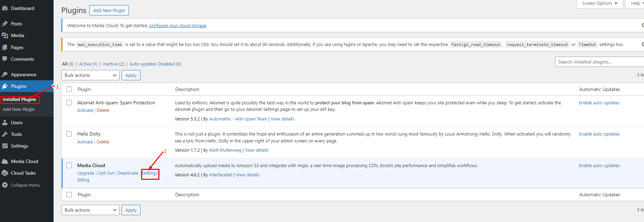
Task: Open Installed Plugins submenu item
Action: 20,100
